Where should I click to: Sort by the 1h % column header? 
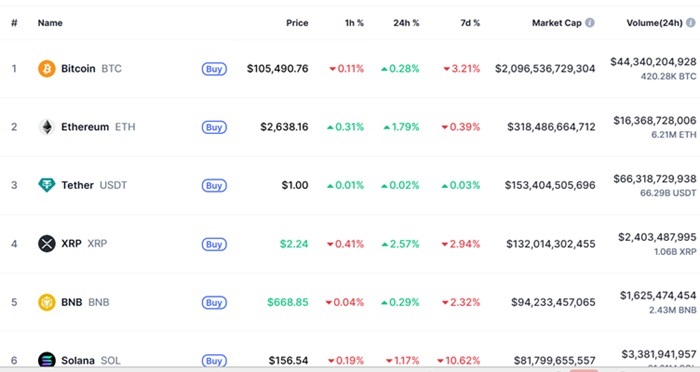pos(354,23)
